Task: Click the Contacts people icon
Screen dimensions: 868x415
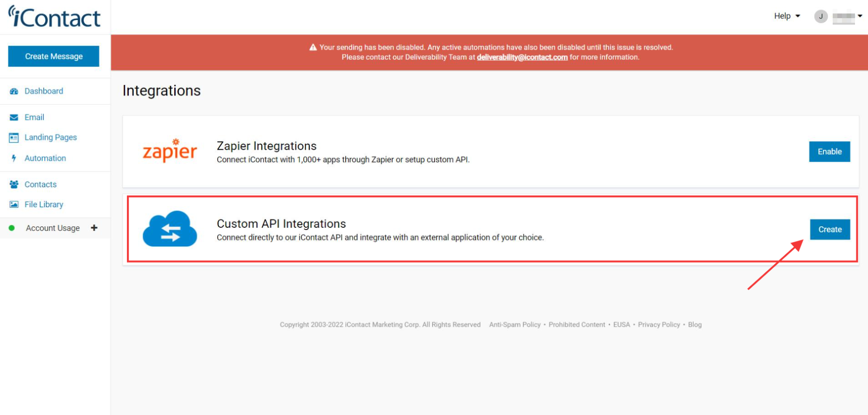Action: (x=14, y=184)
